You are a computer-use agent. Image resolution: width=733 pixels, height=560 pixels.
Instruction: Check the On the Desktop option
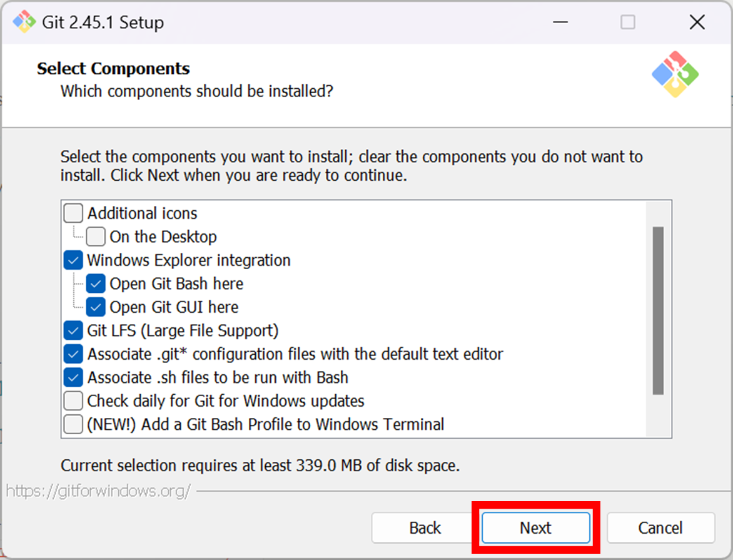pos(96,237)
